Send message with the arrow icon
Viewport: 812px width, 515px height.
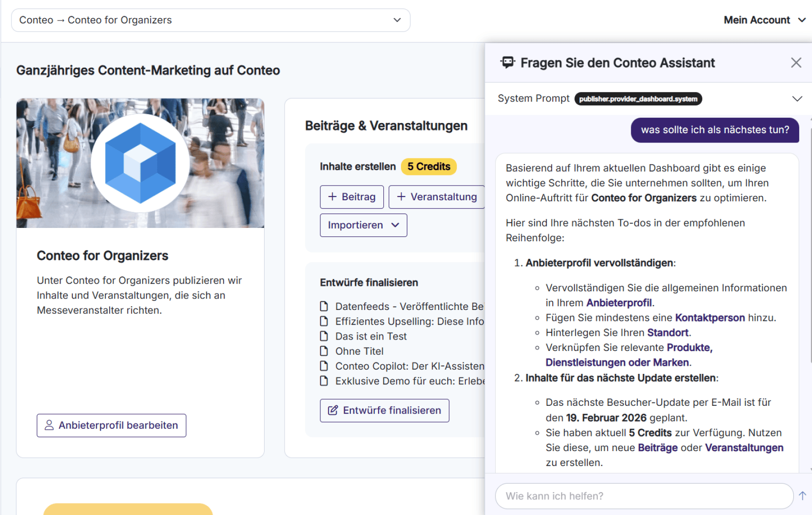click(802, 495)
